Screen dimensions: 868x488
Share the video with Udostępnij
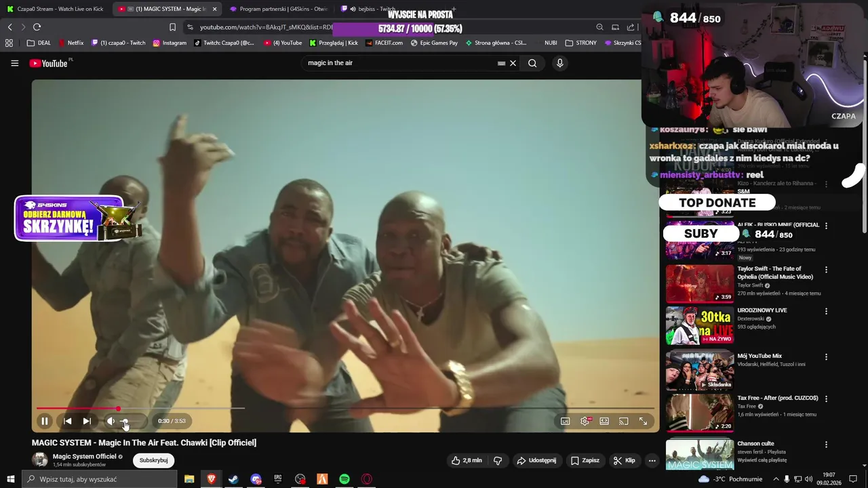point(536,460)
